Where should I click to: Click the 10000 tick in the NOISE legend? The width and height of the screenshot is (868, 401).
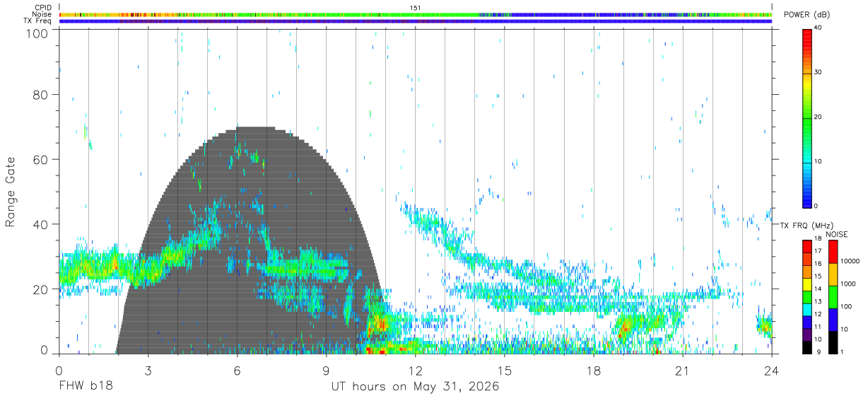pos(851,261)
